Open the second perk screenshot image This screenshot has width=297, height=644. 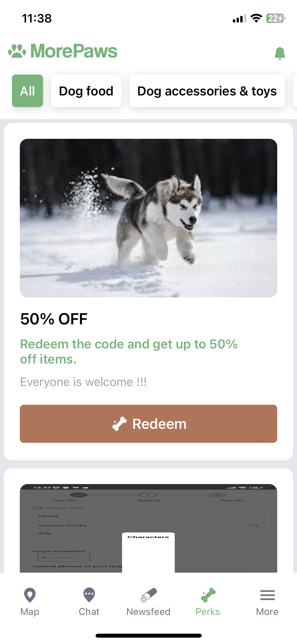coord(148,528)
